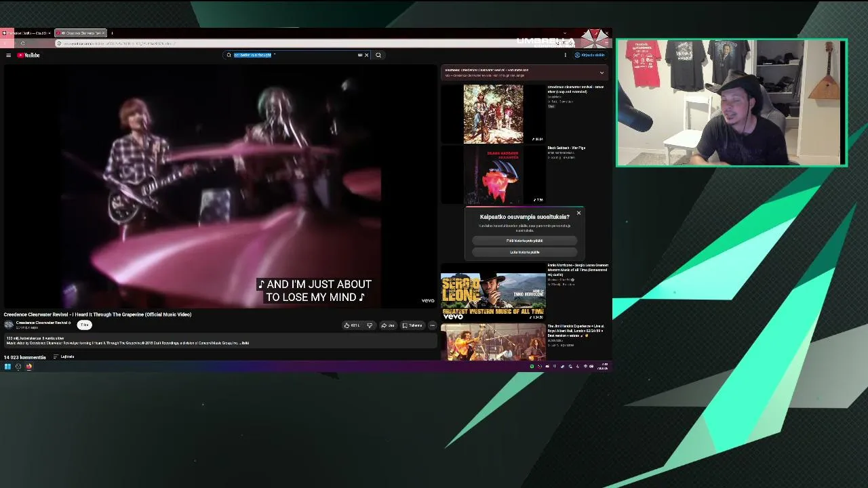The height and width of the screenshot is (488, 868).
Task: Open Jimi Hendrix Experience live thumbnail
Action: 493,342
